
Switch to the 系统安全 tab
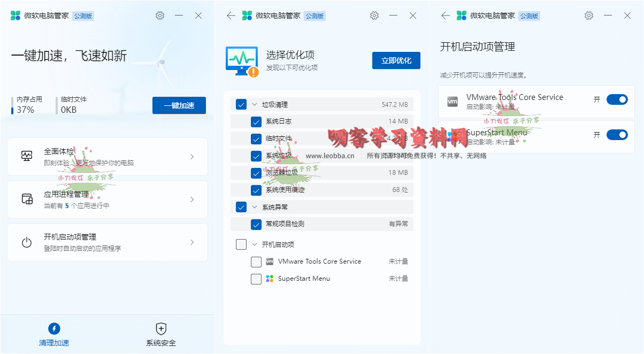161,334
